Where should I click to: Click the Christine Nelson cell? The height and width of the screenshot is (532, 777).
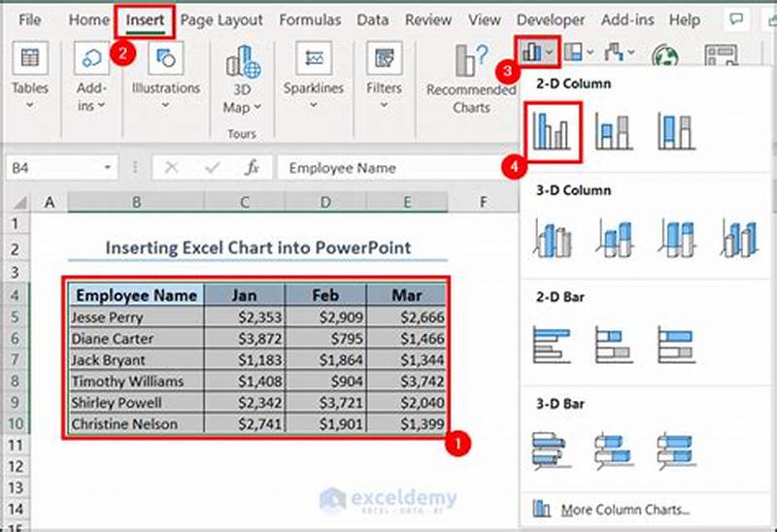click(x=136, y=423)
